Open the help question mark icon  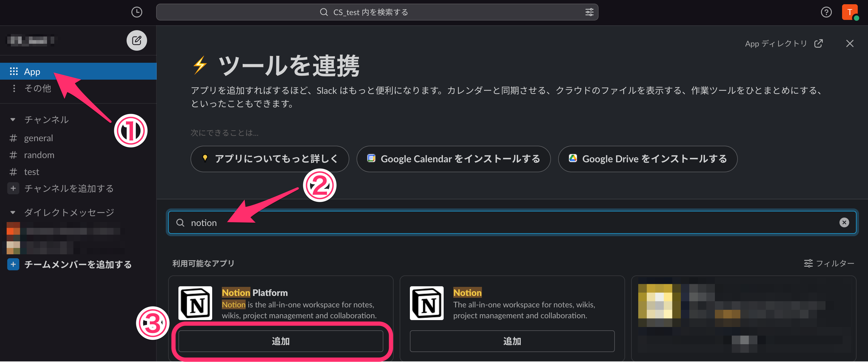click(826, 12)
